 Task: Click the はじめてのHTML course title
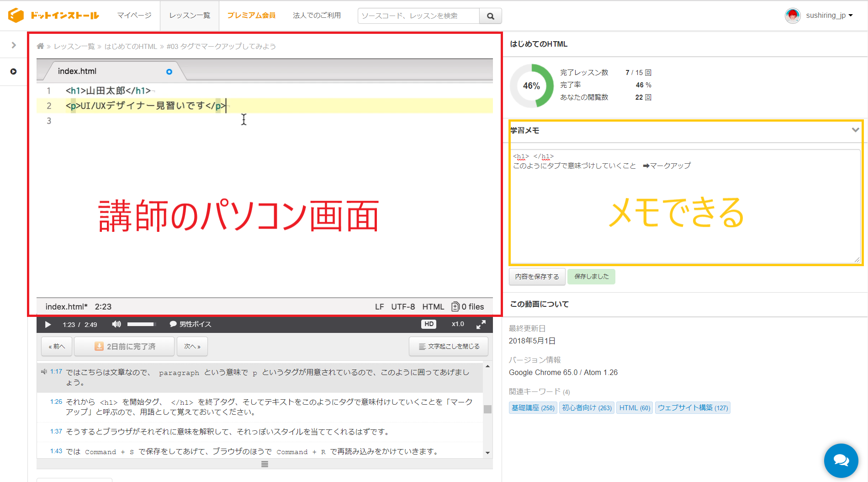coord(539,44)
